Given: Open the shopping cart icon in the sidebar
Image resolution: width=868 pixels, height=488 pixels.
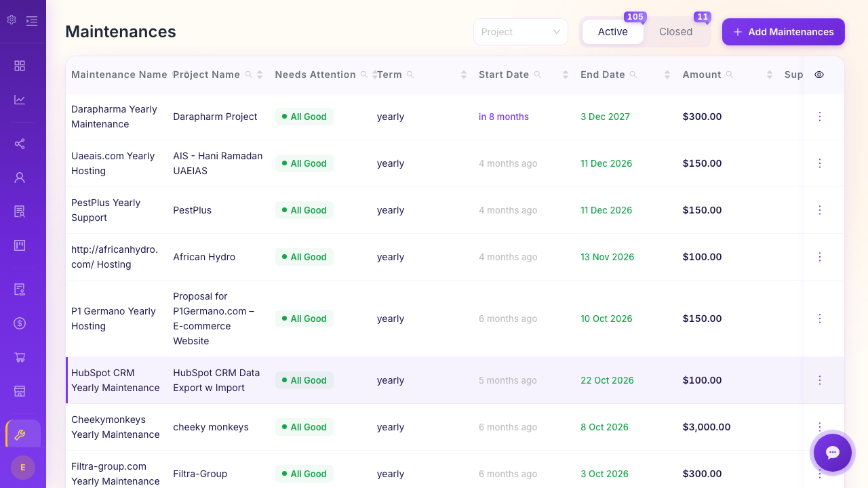Looking at the screenshot, I should pyautogui.click(x=20, y=357).
